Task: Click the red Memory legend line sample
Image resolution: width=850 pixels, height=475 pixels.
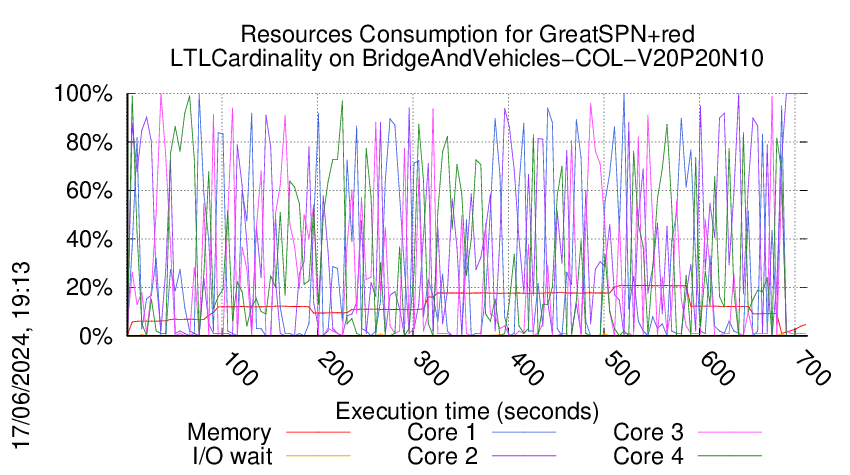Action: (318, 432)
